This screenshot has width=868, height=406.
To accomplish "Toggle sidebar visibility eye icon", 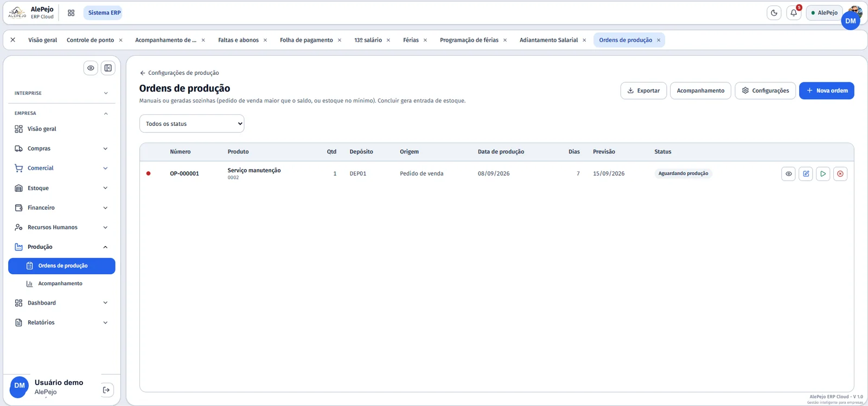I will [x=91, y=68].
